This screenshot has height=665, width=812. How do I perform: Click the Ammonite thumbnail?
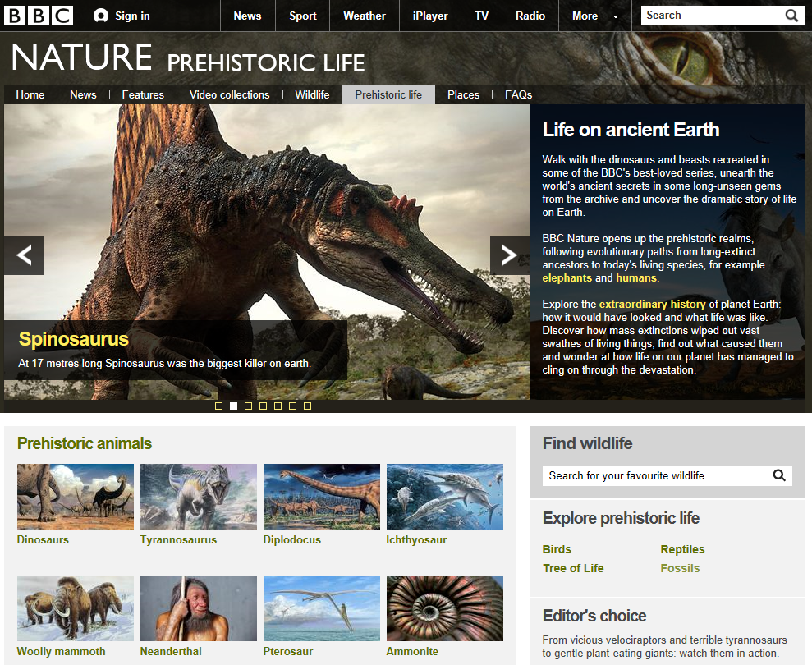click(444, 608)
